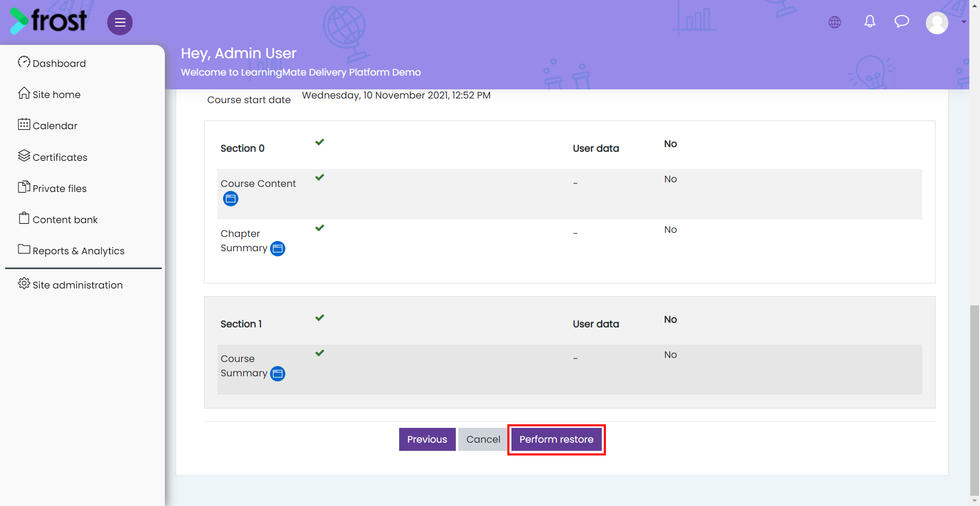Image resolution: width=980 pixels, height=506 pixels.
Task: Open the notifications bell
Action: pos(870,21)
